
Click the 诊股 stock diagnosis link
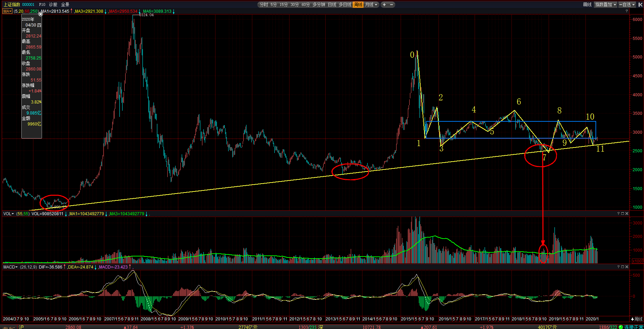pyautogui.click(x=53, y=4)
